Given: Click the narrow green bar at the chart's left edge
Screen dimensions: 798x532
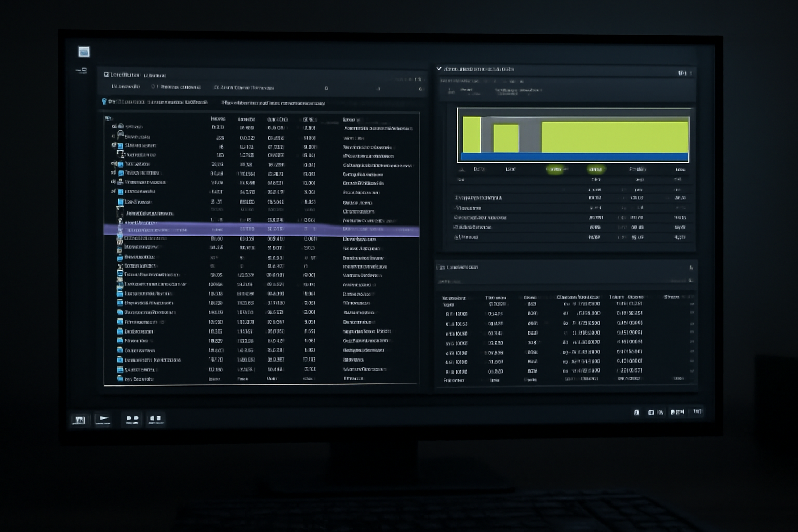Looking at the screenshot, I should tap(472, 135).
